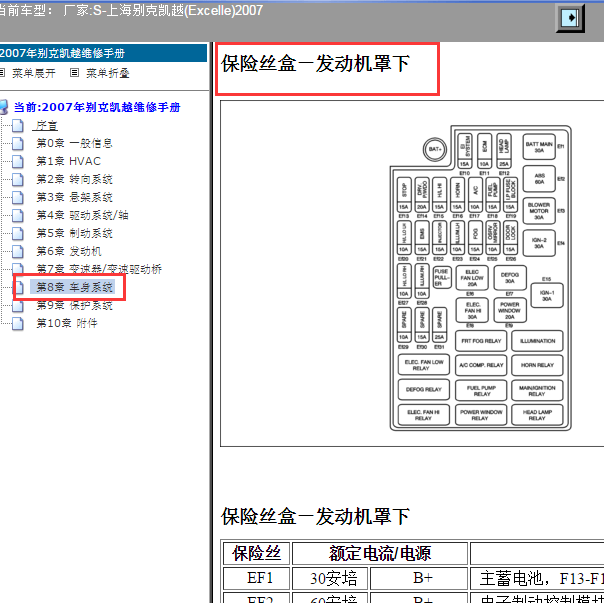The width and height of the screenshot is (604, 603).
Task: Click the 菜单折叠 collapse-menu link
Action: 107,73
